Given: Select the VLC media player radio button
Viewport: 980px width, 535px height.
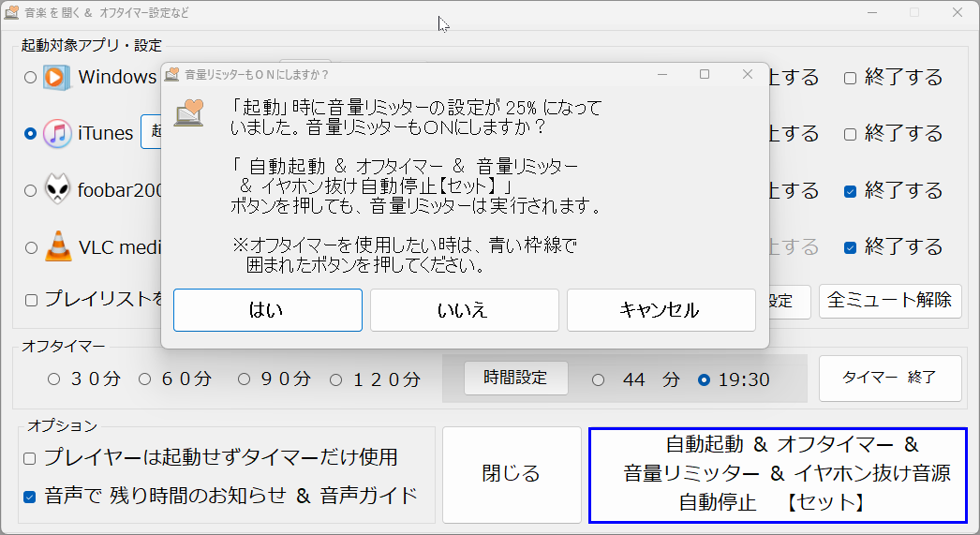Looking at the screenshot, I should click(31, 248).
